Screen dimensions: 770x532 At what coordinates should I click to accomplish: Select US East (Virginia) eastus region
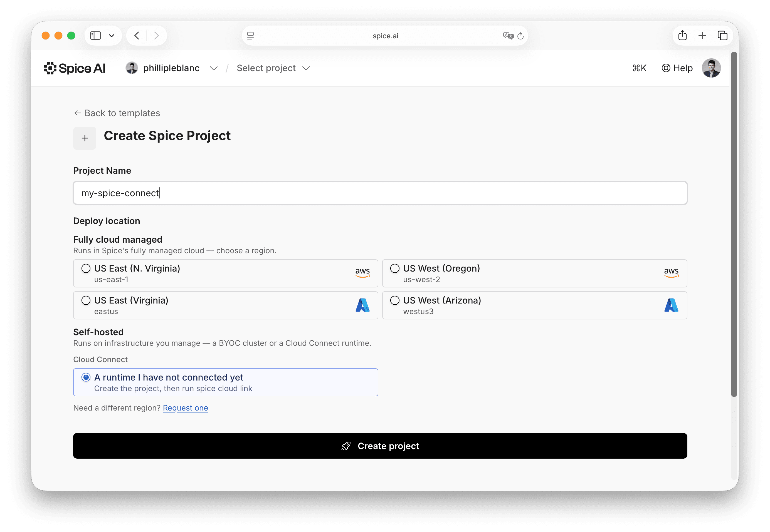(226, 305)
